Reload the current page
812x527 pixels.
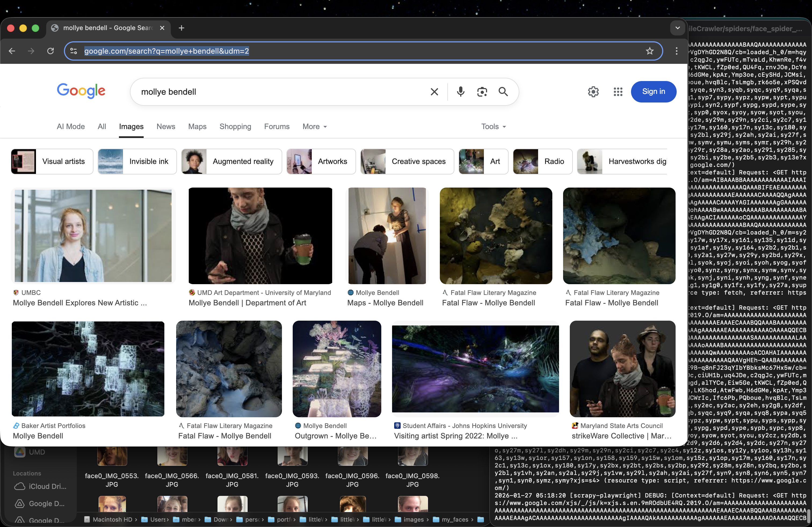point(50,51)
